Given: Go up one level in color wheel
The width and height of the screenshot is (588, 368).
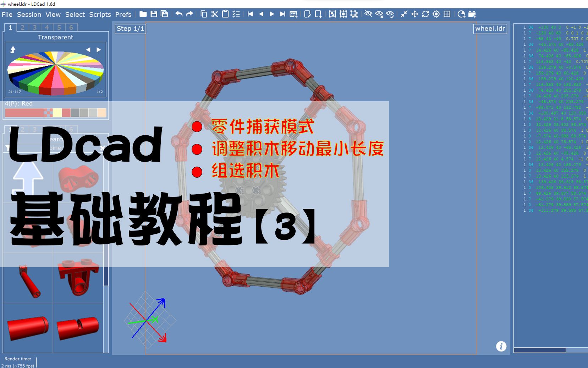Looking at the screenshot, I should [x=13, y=49].
